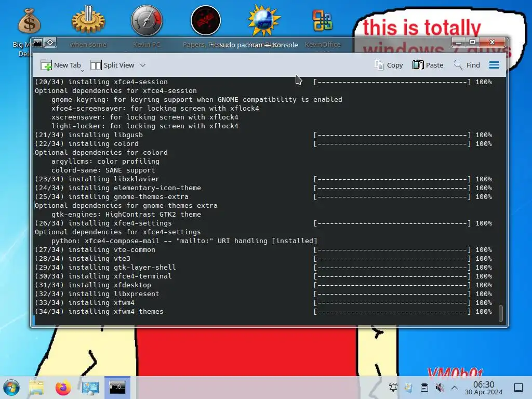The height and width of the screenshot is (399, 532).
Task: Open the updates tray icon
Action: point(408,388)
